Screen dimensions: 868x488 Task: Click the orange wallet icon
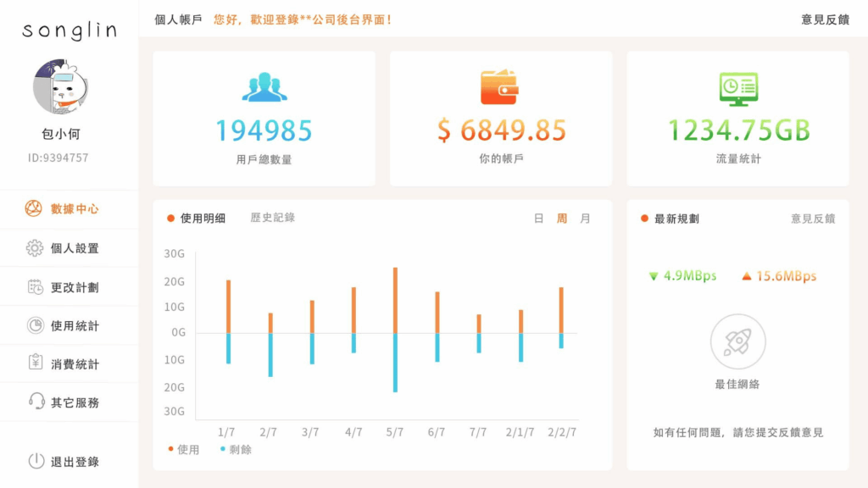(499, 87)
